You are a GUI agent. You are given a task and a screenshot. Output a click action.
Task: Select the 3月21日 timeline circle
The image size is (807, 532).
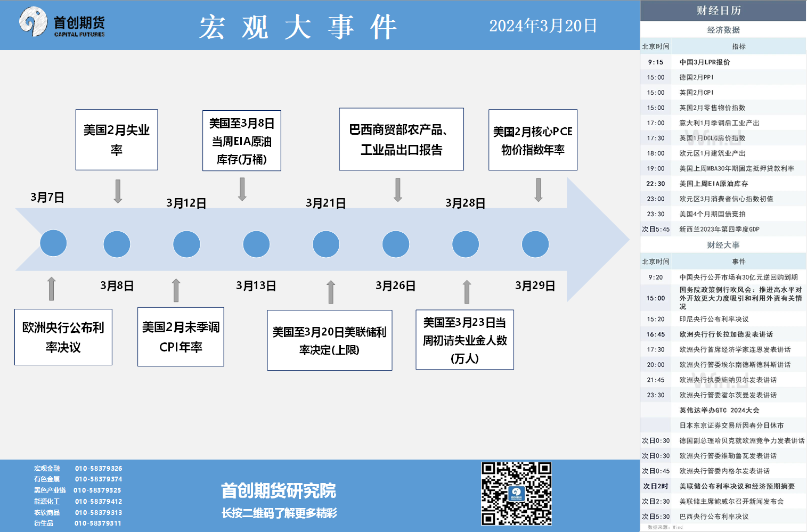point(326,244)
